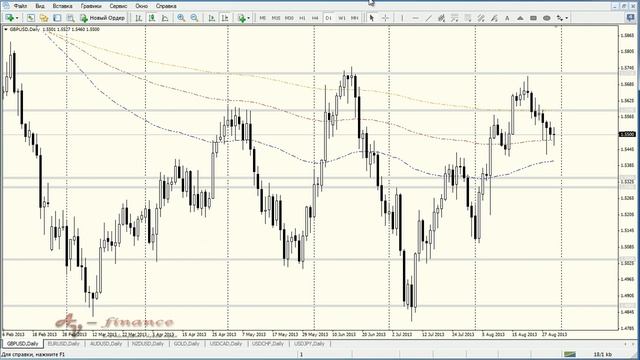The image size is (640, 360).
Task: Select the M15 timeframe
Action: tap(276, 18)
